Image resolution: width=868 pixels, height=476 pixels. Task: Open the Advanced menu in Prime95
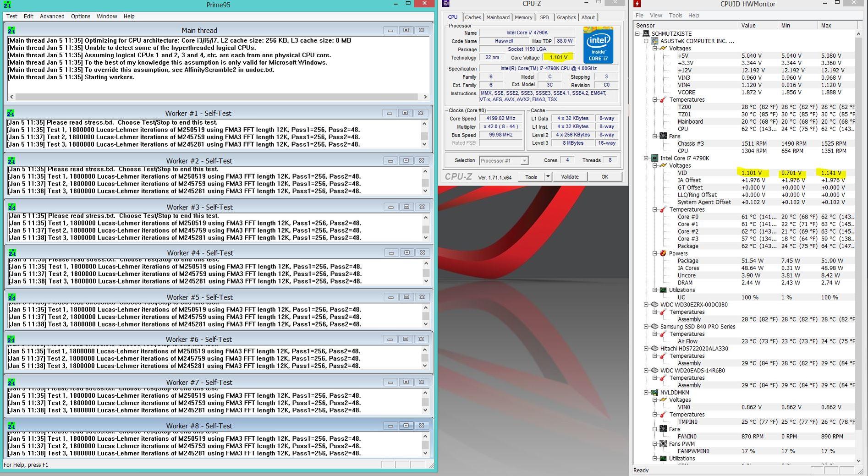pyautogui.click(x=52, y=16)
